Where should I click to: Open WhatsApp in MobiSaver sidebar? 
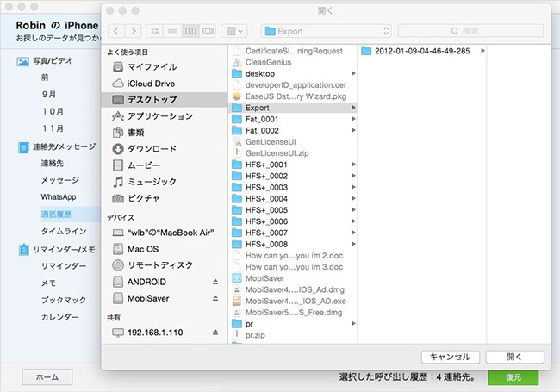[x=59, y=197]
